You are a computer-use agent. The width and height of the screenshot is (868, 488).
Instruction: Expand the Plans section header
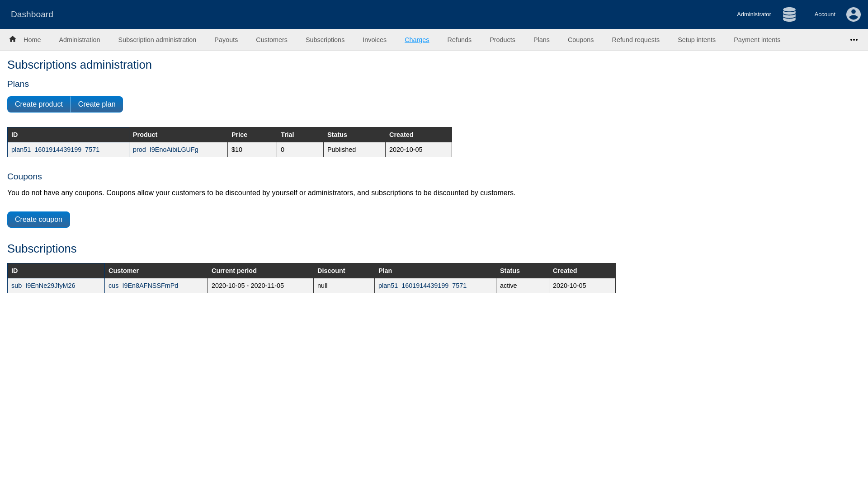tap(18, 84)
